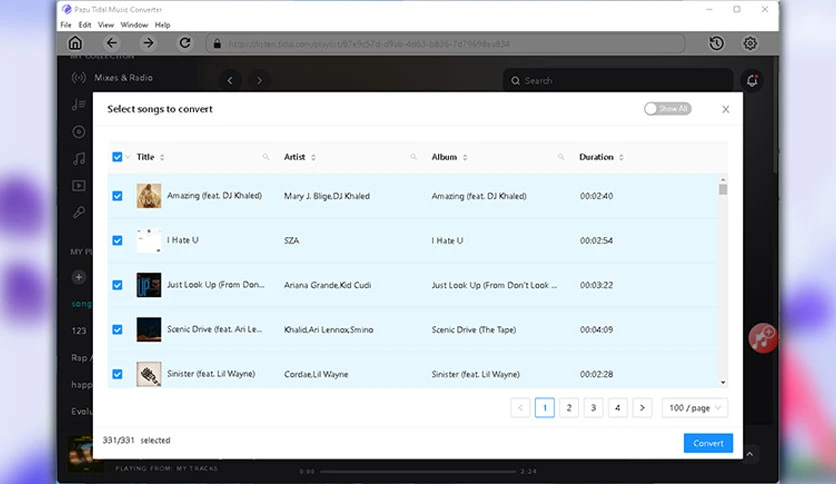This screenshot has width=836, height=484.
Task: Click the Home icon in toolbar
Action: (75, 43)
